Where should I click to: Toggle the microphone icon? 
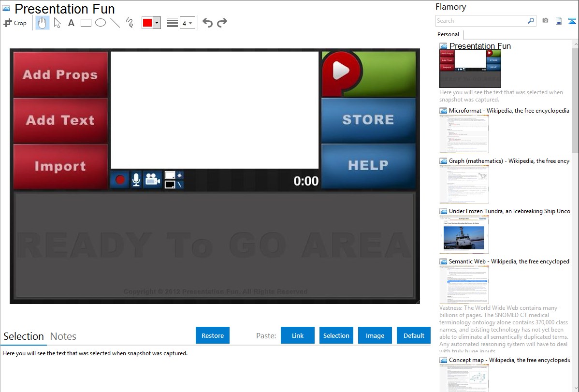136,180
